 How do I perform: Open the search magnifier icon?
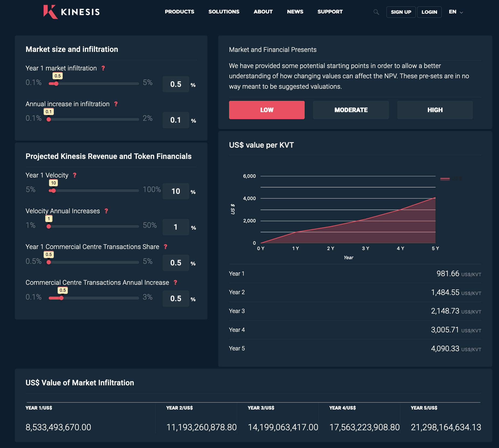point(376,12)
